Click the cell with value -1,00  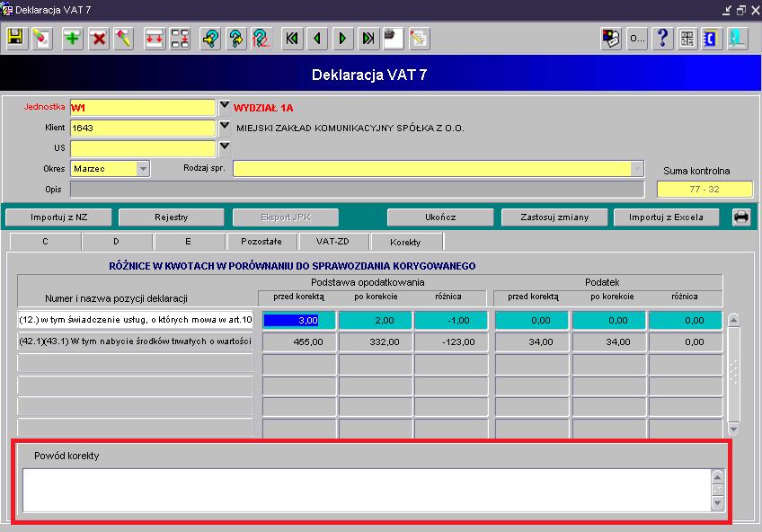tap(451, 321)
